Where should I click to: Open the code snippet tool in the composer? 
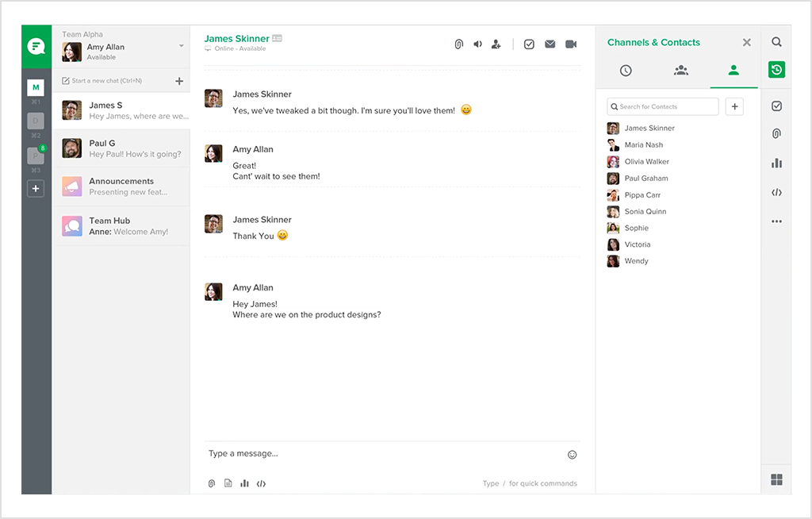pos(262,482)
